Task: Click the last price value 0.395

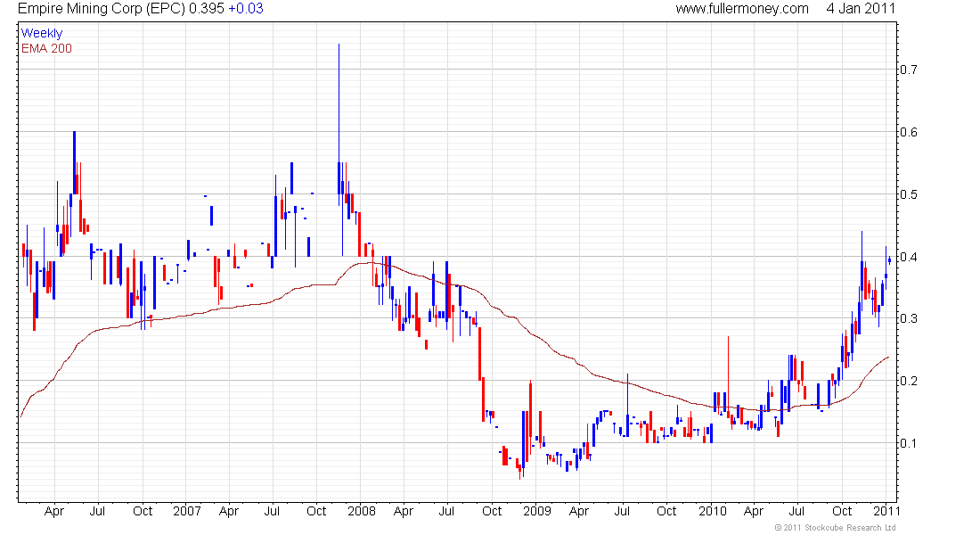Action: coord(207,9)
